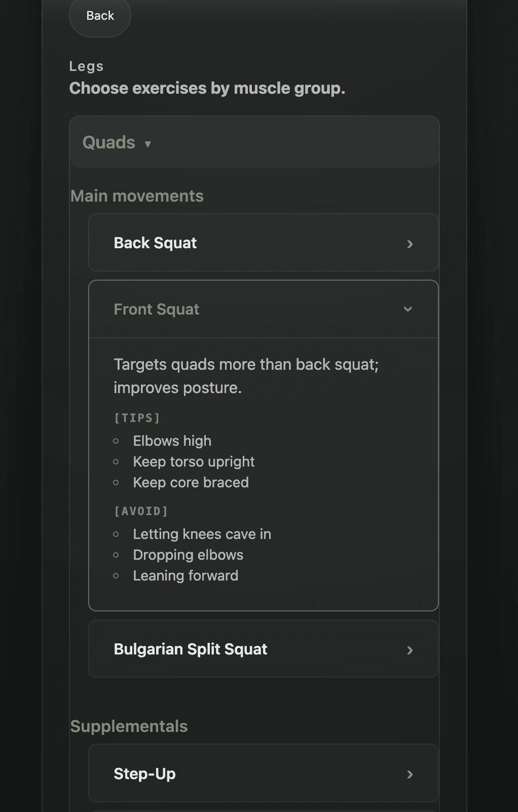
Task: Select the "Letting knees cave in" item
Action: click(x=202, y=534)
